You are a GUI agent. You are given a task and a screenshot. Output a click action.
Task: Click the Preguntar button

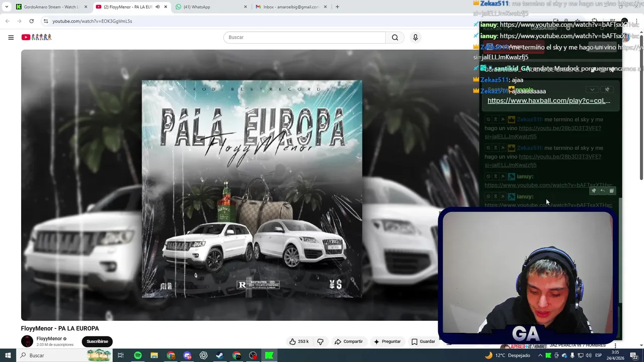[x=387, y=341]
